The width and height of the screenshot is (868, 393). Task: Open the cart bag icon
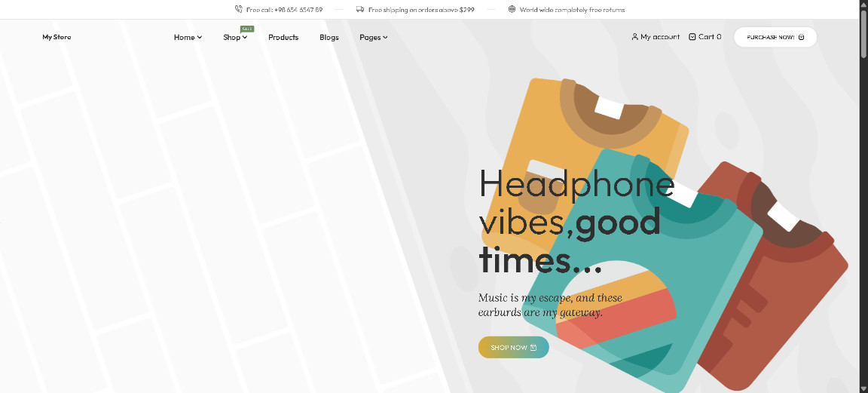pos(692,37)
